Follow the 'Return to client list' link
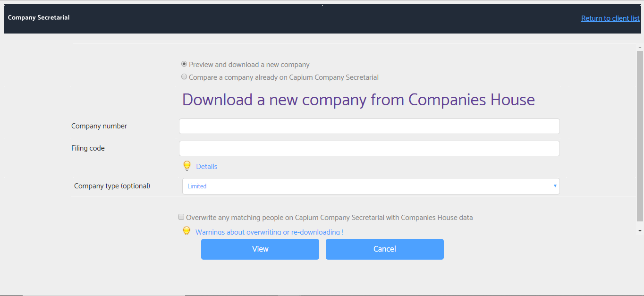Screen dimensions: 644x296 point(610,18)
